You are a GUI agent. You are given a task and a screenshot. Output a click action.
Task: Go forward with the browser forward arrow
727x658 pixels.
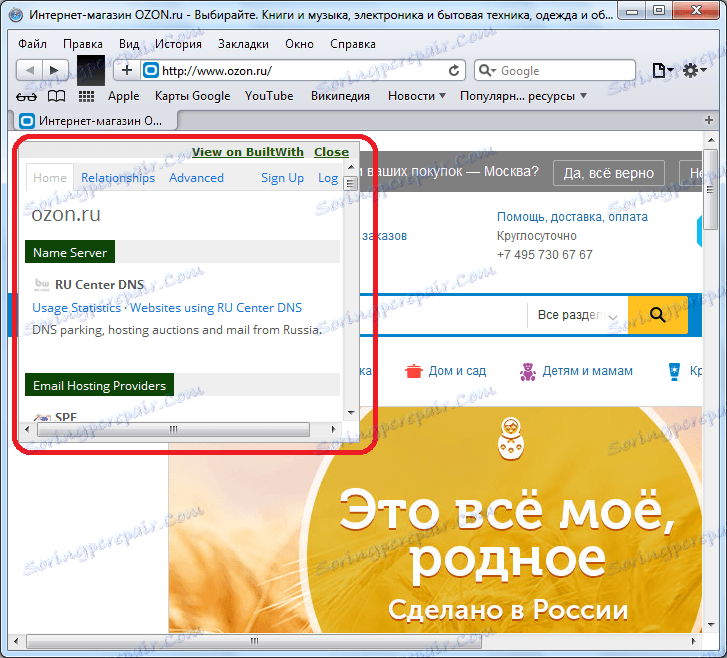[x=55, y=70]
